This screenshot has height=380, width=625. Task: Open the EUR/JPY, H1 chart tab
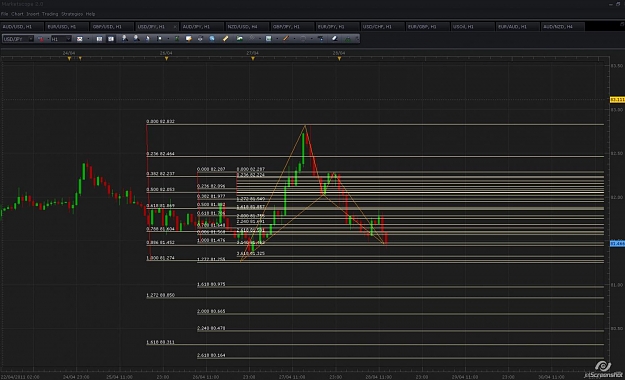[x=337, y=27]
